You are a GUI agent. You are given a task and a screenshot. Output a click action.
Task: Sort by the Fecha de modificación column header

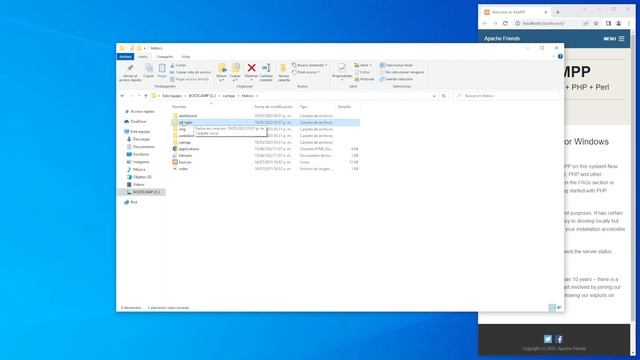click(x=273, y=107)
